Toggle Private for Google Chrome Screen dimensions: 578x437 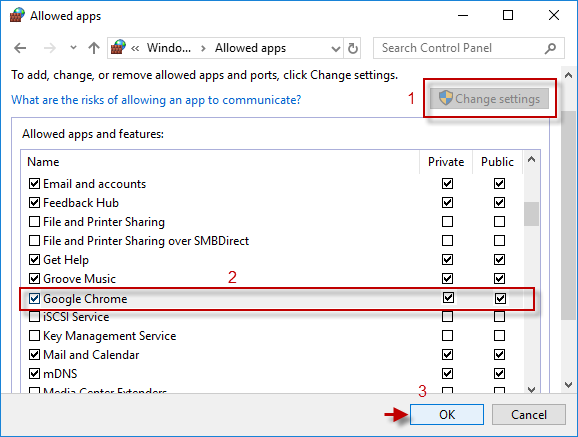[448, 298]
